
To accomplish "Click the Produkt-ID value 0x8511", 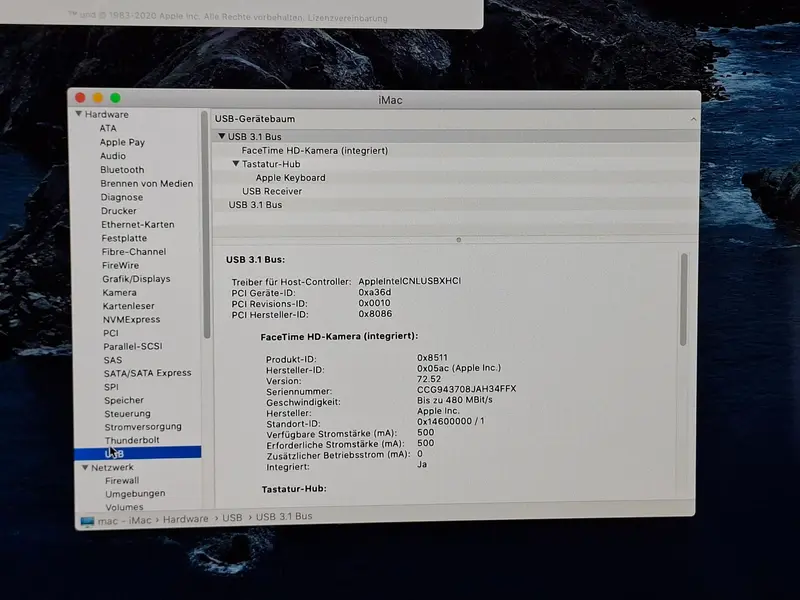I will [432, 357].
